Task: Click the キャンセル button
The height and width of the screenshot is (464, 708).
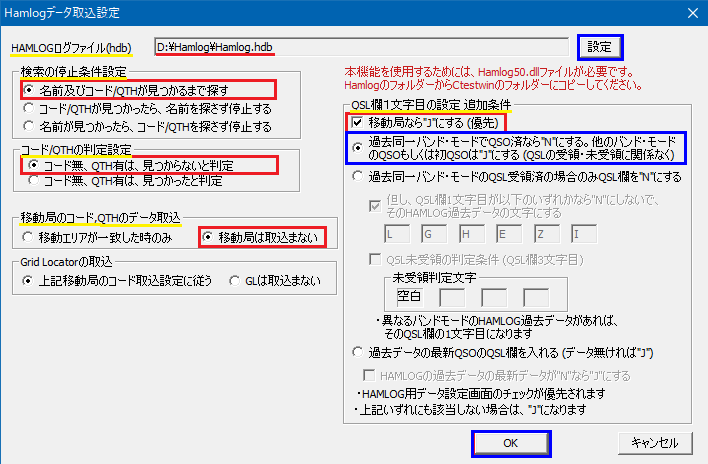Action: point(655,442)
